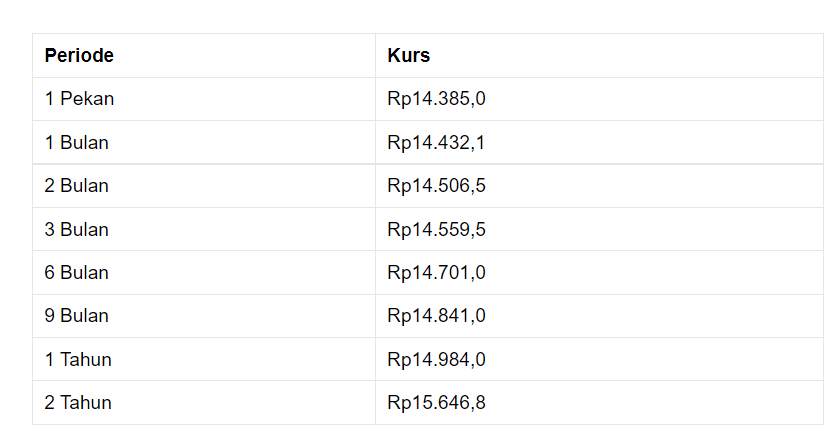Screen dimensions: 834x446
Task: Click the Rp15.646,8 rate value
Action: [x=436, y=403]
